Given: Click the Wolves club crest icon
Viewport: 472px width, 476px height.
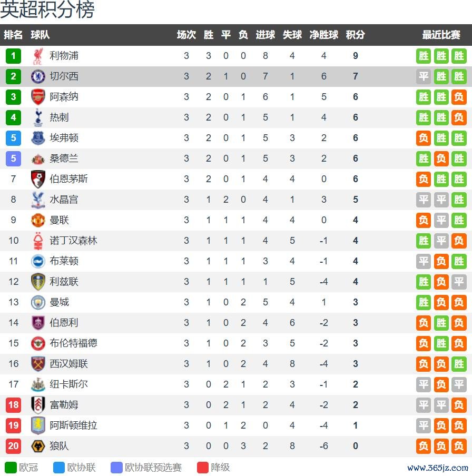Looking at the screenshot, I should coord(38,446).
